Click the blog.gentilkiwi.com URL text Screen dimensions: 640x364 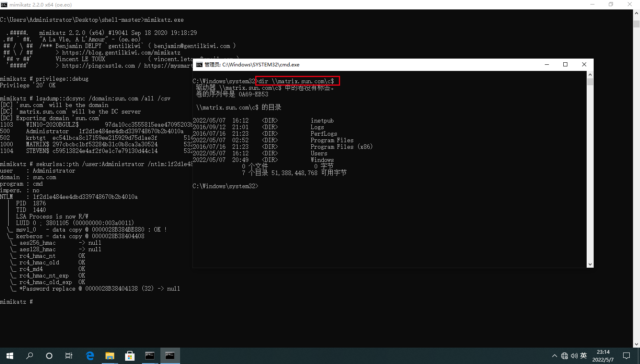[121, 52]
